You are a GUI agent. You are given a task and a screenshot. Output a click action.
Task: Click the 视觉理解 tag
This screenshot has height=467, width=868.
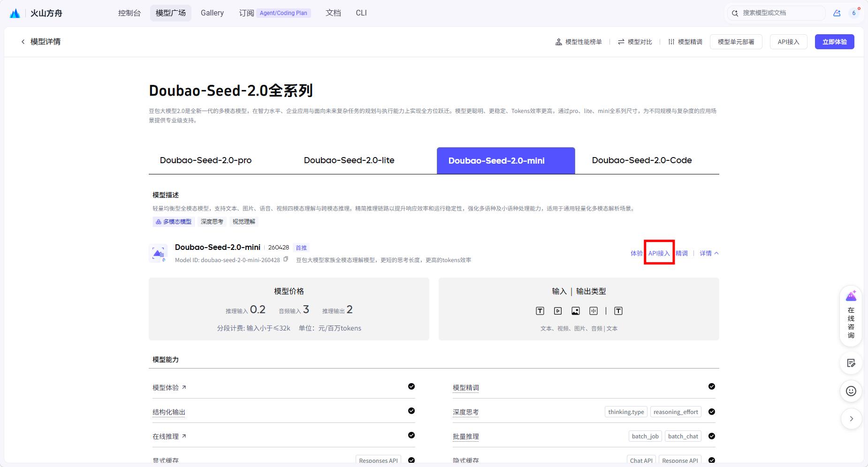[x=244, y=222]
